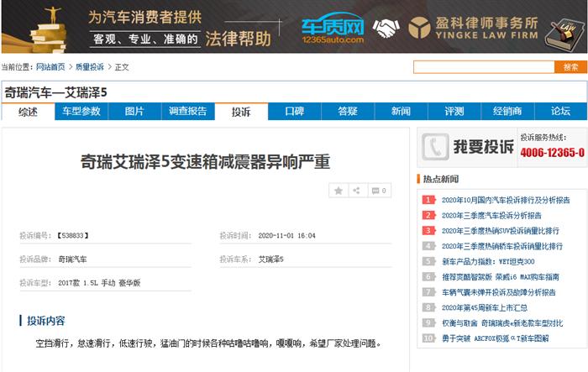Open 新车产品力指数:WEY坦克300 link

tap(488, 262)
